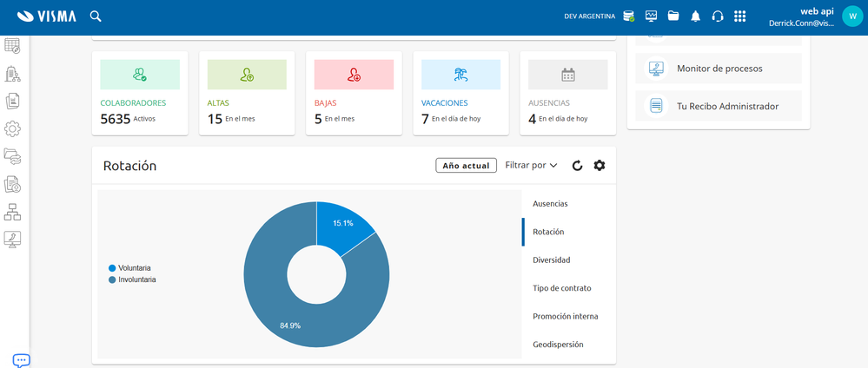Open Tu Recibo Administrador link
Viewport: 868px width, 368px height.
pyautogui.click(x=728, y=106)
